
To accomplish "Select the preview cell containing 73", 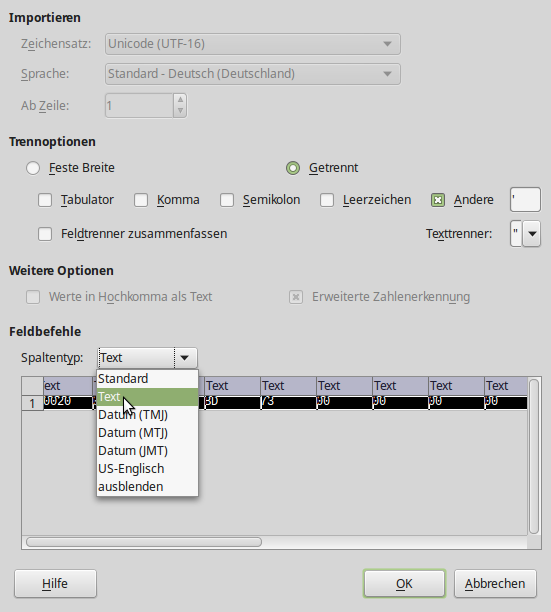I will point(288,403).
